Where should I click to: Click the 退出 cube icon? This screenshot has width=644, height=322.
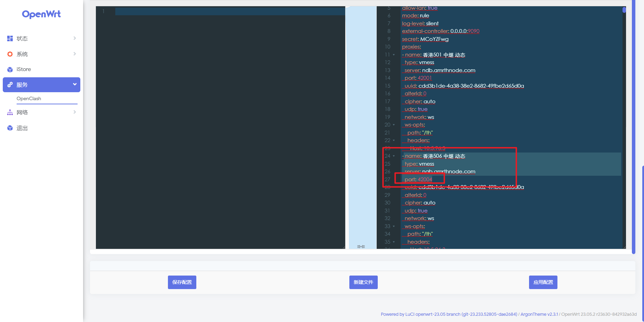click(x=10, y=128)
